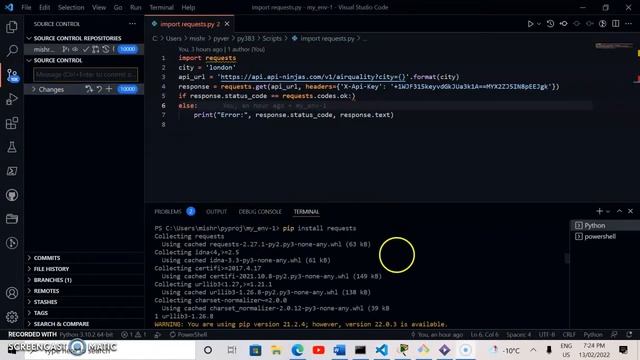Switch to the Output panel tab
This screenshot has height=360, width=640.
pos(216,211)
